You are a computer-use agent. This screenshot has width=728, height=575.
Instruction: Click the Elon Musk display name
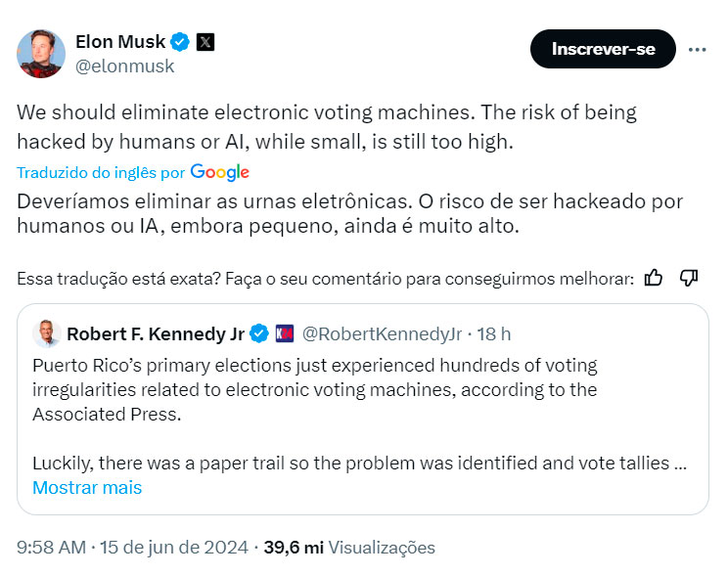click(120, 41)
